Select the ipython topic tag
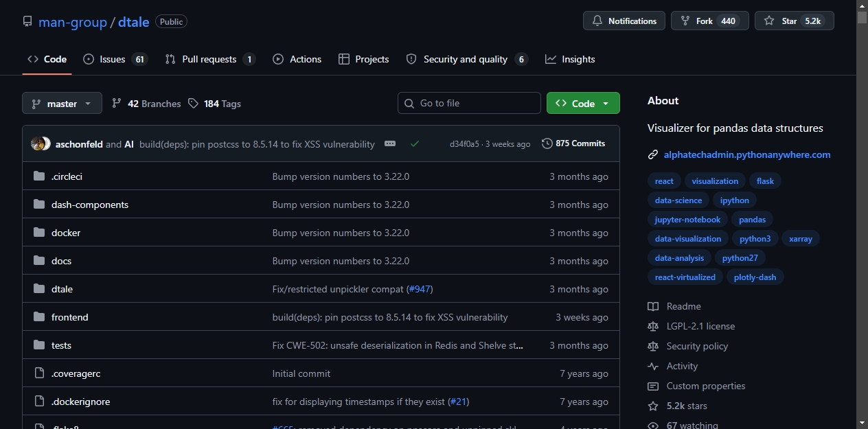 [735, 200]
